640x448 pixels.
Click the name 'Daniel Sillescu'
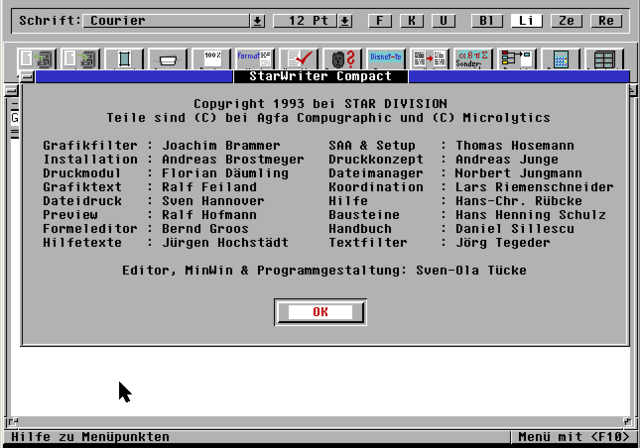(x=515, y=229)
